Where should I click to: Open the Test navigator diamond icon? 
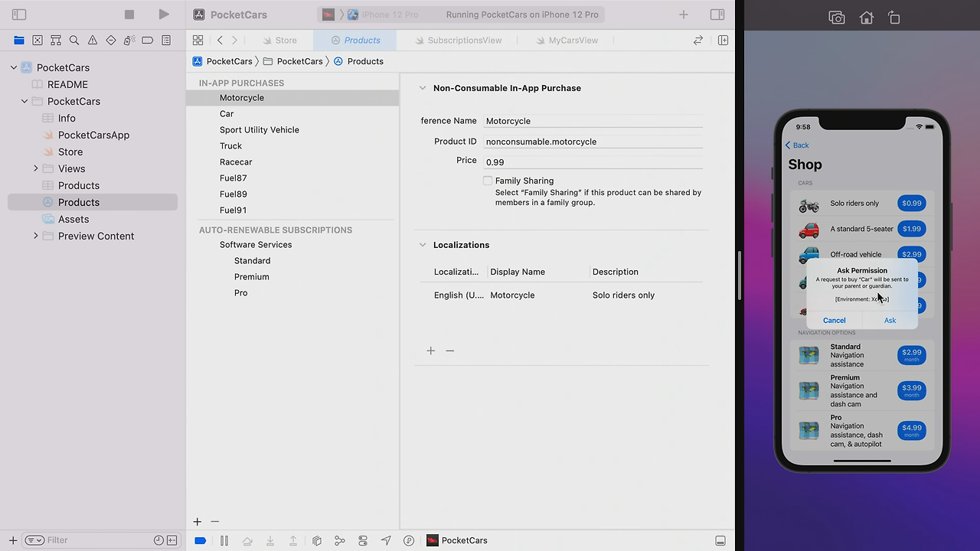[111, 40]
